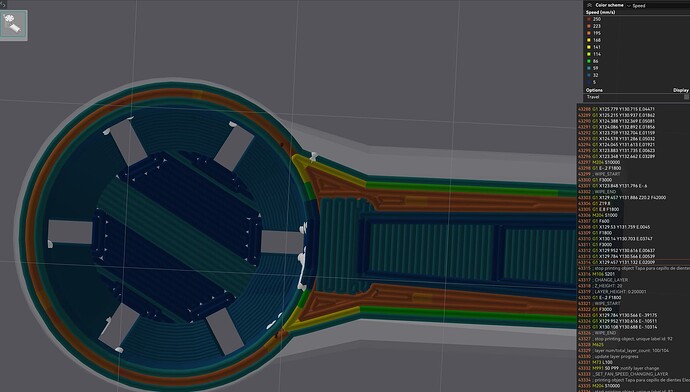Click the 114 mm/s speed swatch
The height and width of the screenshot is (392, 690).
589,54
